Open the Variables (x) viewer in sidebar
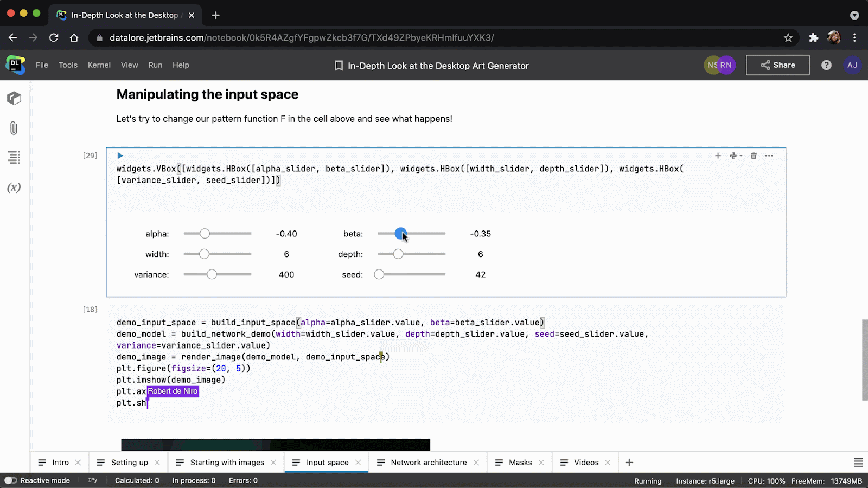This screenshot has width=868, height=488. coord(14,188)
